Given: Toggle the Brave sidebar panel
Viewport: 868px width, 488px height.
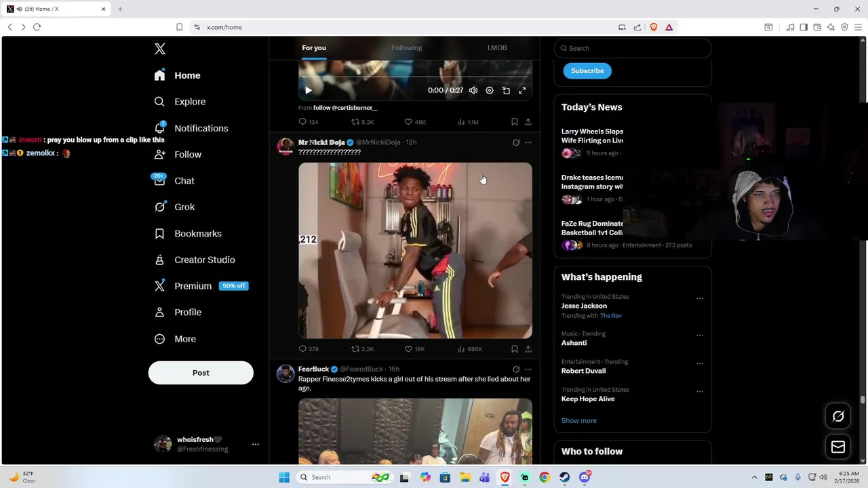Looking at the screenshot, I should click(x=804, y=27).
